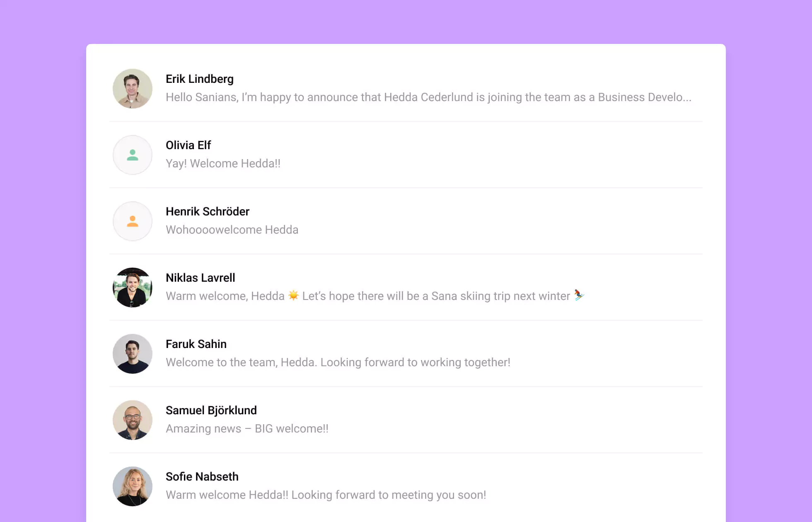
Task: Click the Henrik Schröder name
Action: click(x=207, y=211)
